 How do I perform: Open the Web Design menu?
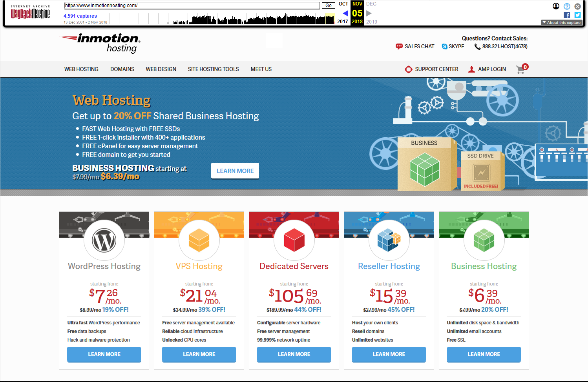coord(161,69)
